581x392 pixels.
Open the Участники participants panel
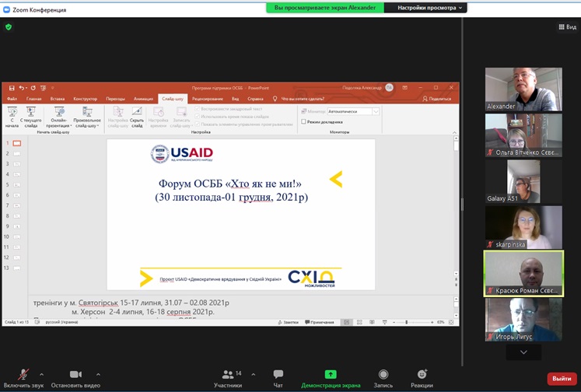[x=228, y=376]
